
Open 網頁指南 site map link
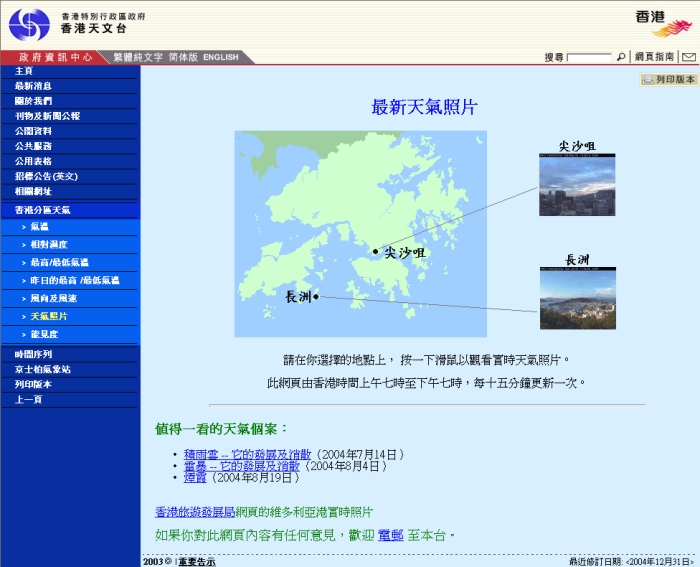pyautogui.click(x=654, y=57)
